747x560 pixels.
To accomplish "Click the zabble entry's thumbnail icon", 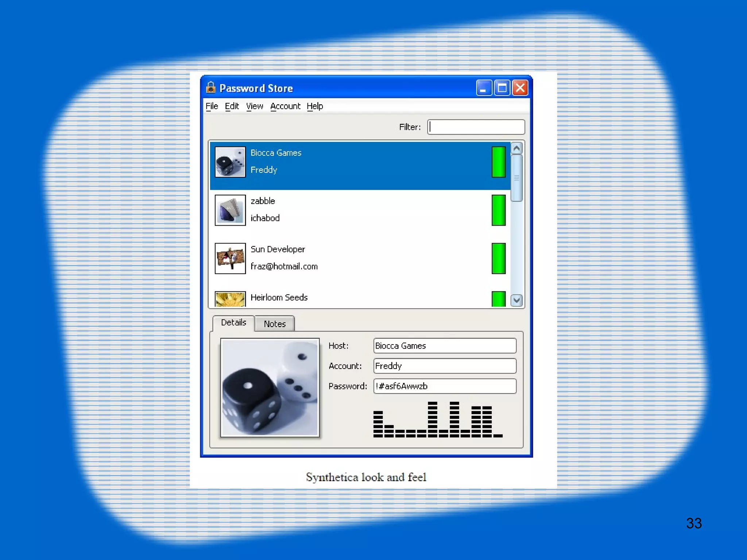I will tap(230, 210).
